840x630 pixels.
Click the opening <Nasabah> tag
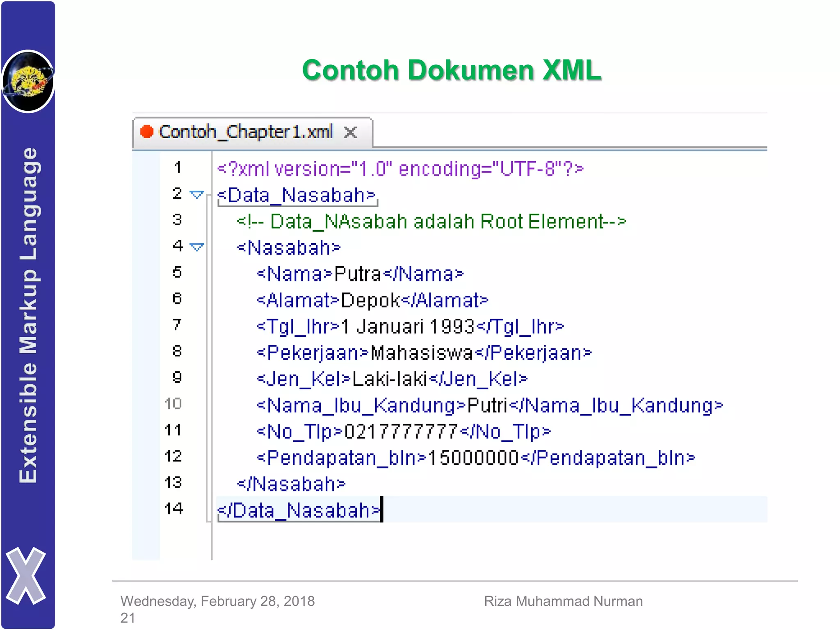[x=289, y=248]
